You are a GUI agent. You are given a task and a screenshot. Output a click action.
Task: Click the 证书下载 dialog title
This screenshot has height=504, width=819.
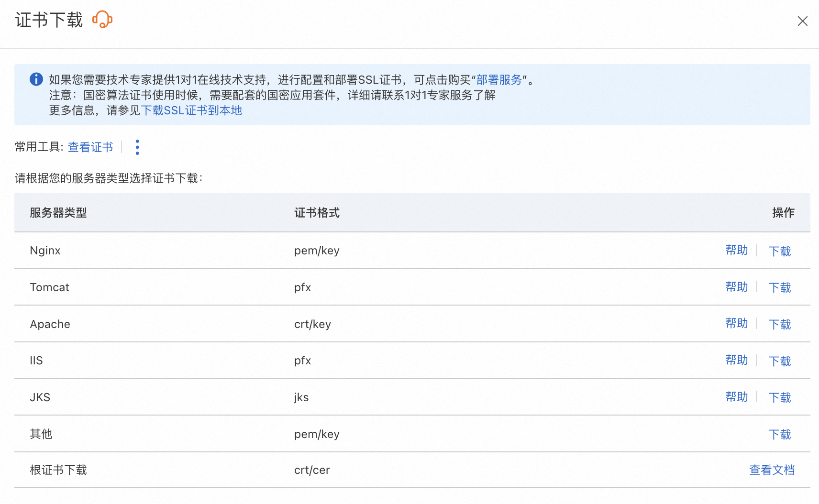pyautogui.click(x=49, y=20)
